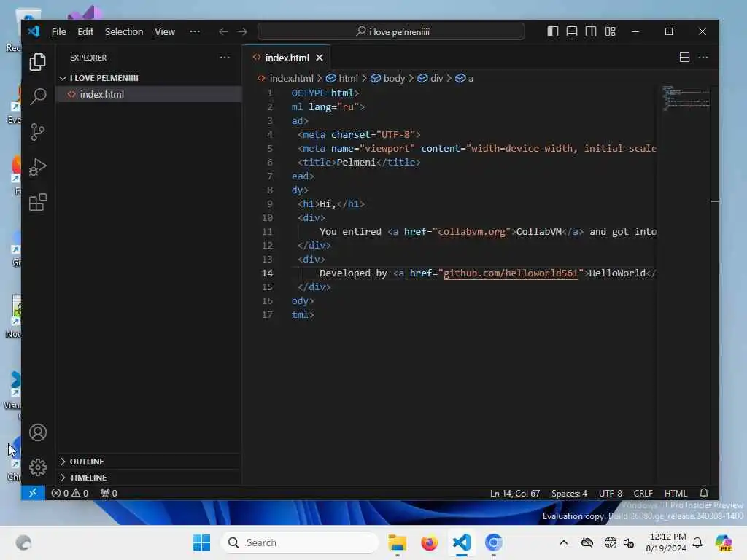Open Source Control view
The width and height of the screenshot is (747, 560).
coord(38,132)
